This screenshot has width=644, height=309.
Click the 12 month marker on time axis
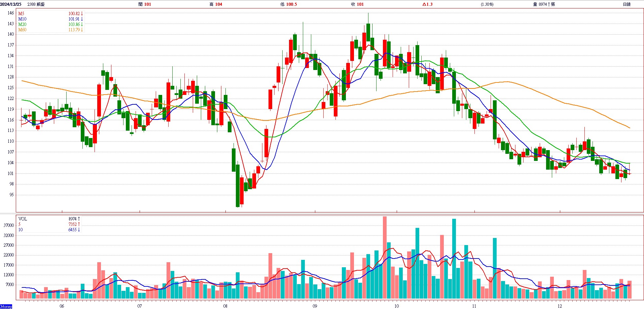pos(560,306)
